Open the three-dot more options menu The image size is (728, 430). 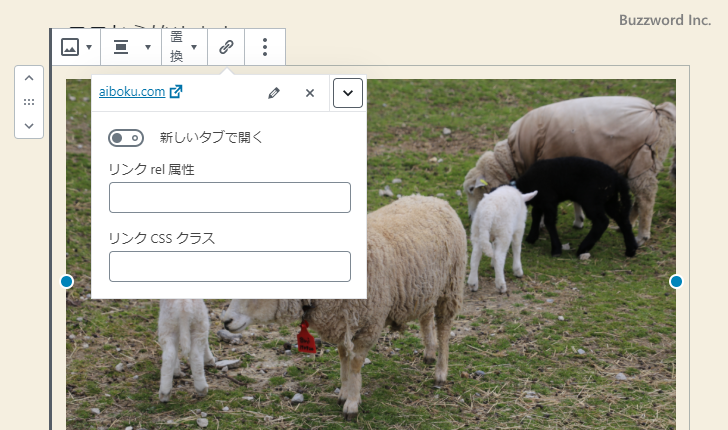pos(265,47)
